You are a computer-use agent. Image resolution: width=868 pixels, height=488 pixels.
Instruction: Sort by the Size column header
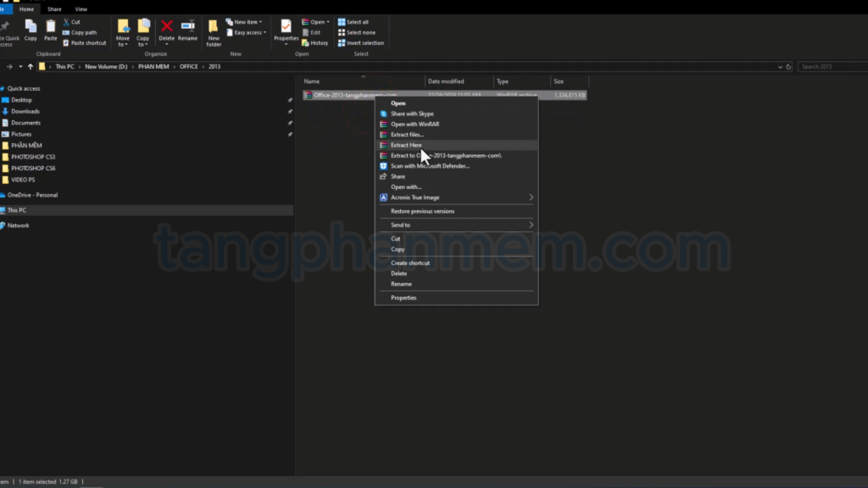[569, 81]
